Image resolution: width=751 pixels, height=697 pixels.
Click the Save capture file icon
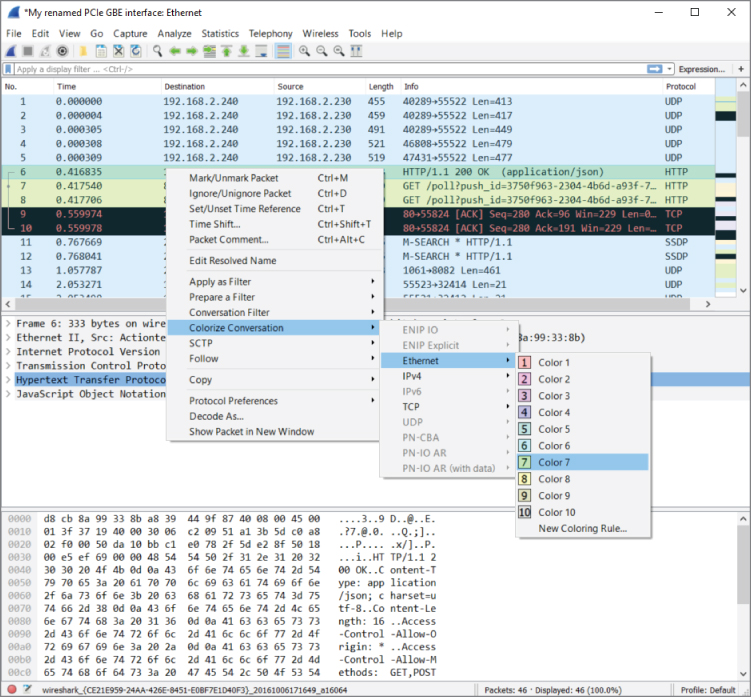coord(101,50)
